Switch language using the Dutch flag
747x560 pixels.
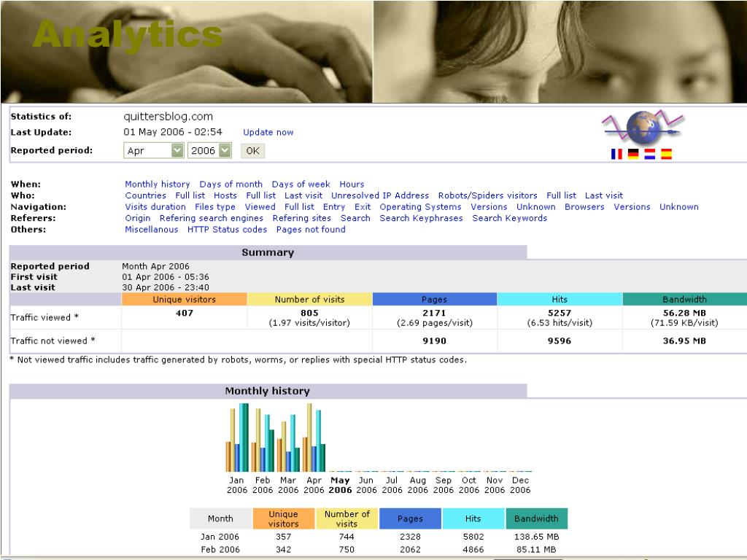650,154
